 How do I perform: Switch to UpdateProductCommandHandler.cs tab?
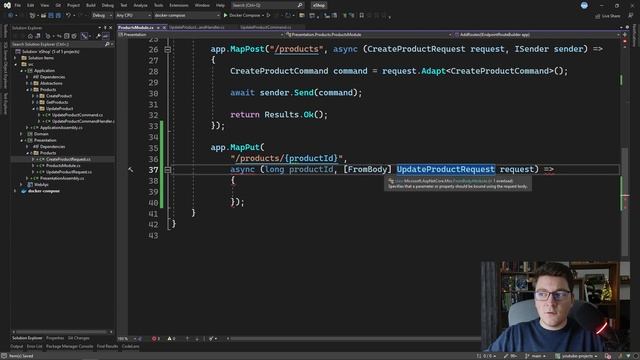pyautogui.click(x=197, y=27)
